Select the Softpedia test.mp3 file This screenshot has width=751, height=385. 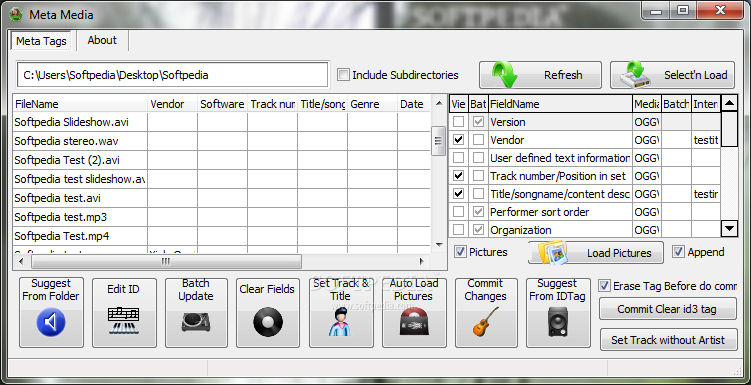[80, 217]
